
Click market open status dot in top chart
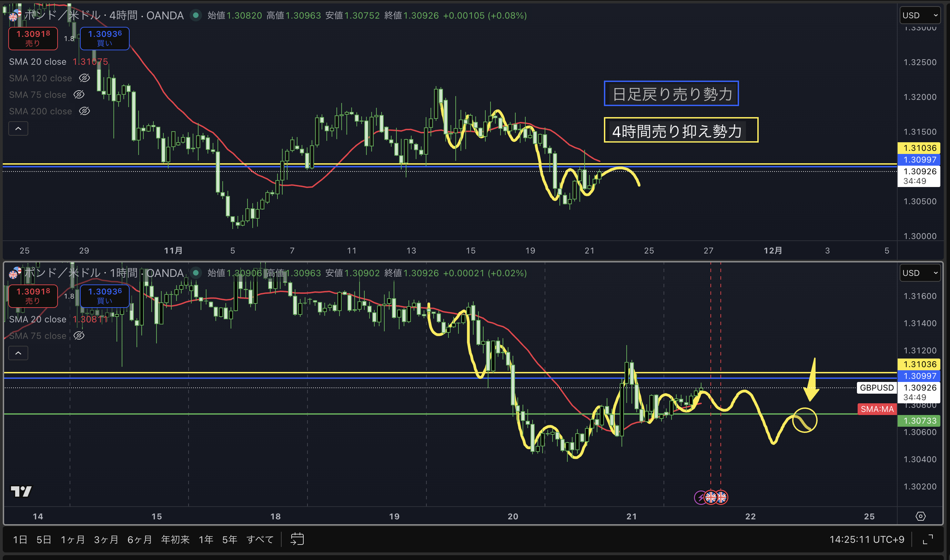point(195,15)
